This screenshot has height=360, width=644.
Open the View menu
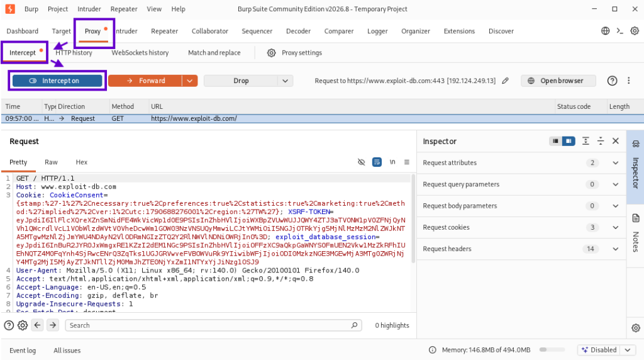click(154, 9)
